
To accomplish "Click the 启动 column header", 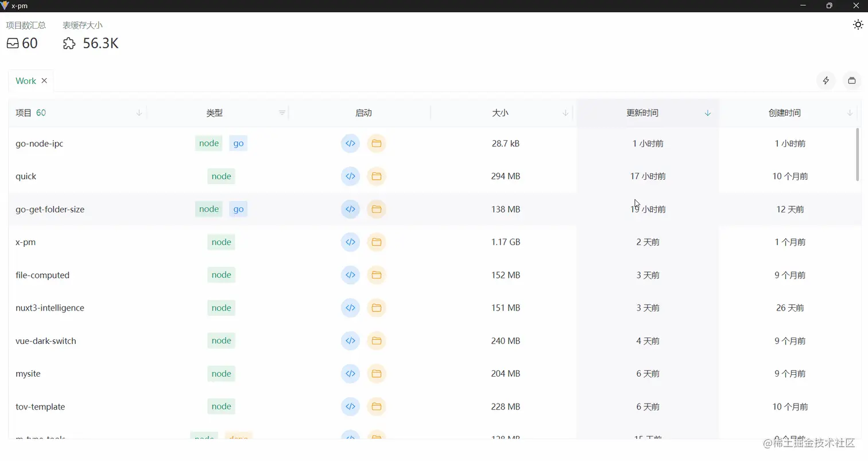I will click(x=363, y=113).
